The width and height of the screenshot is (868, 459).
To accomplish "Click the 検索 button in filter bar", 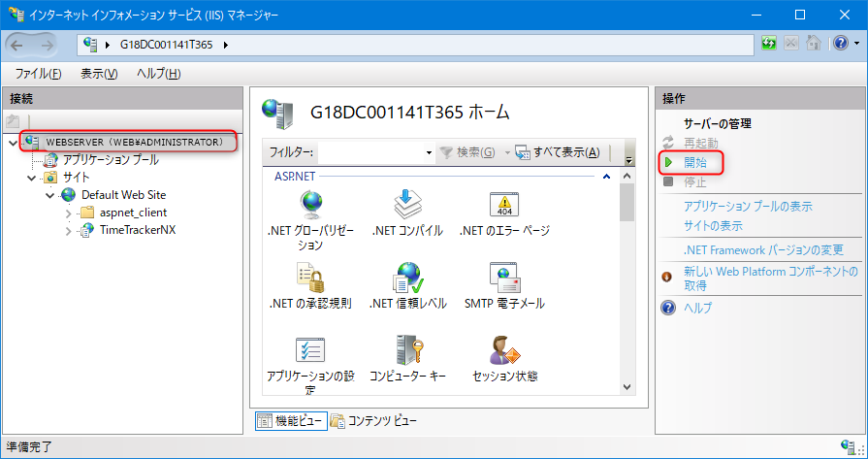I will point(467,152).
